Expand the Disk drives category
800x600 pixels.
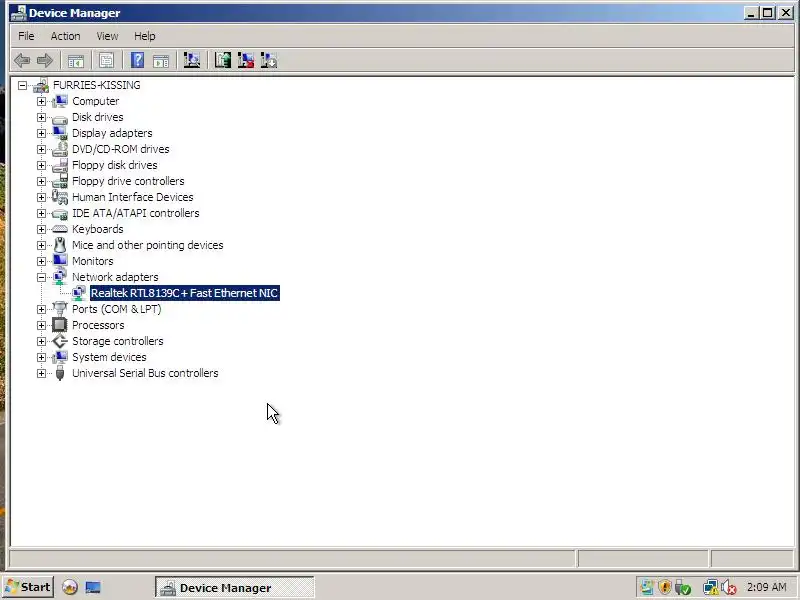click(x=41, y=117)
